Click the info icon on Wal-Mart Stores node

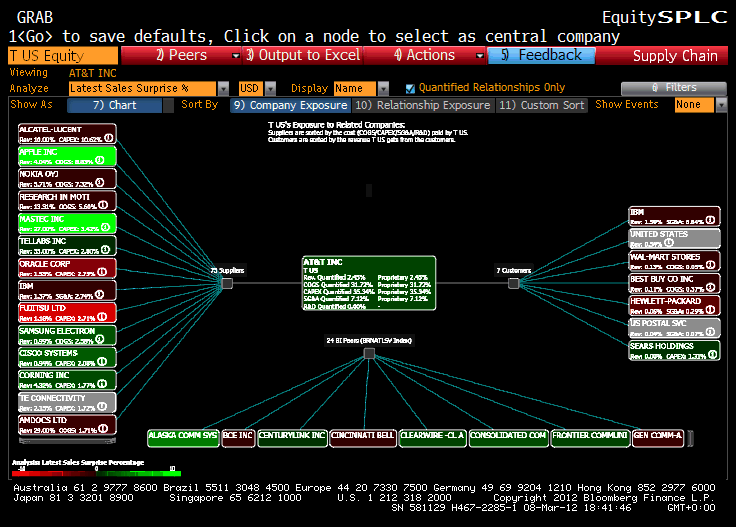coord(711,265)
